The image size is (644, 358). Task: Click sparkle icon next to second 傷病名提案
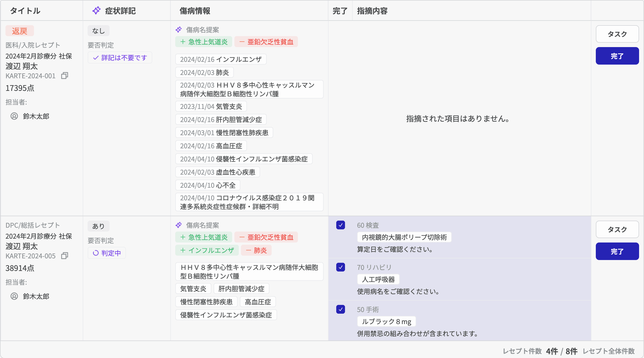179,225
